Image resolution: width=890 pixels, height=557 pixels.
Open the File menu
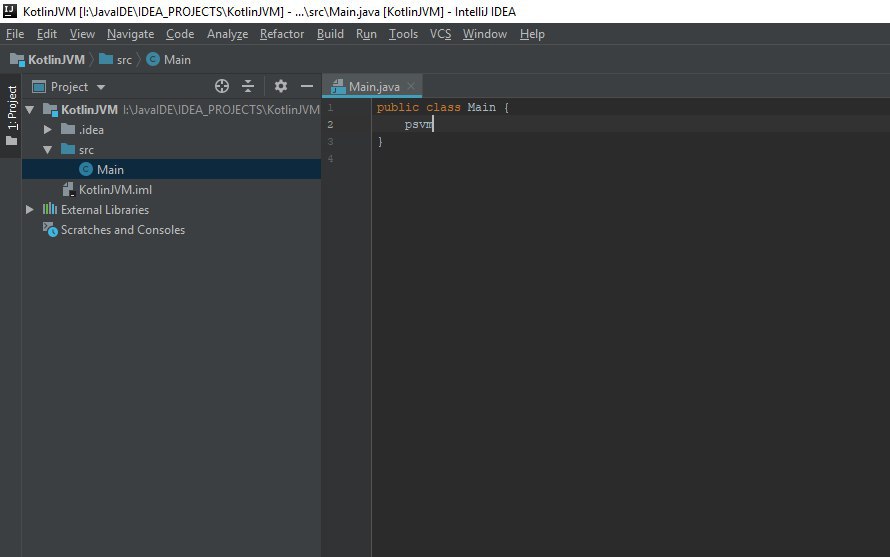[x=15, y=34]
